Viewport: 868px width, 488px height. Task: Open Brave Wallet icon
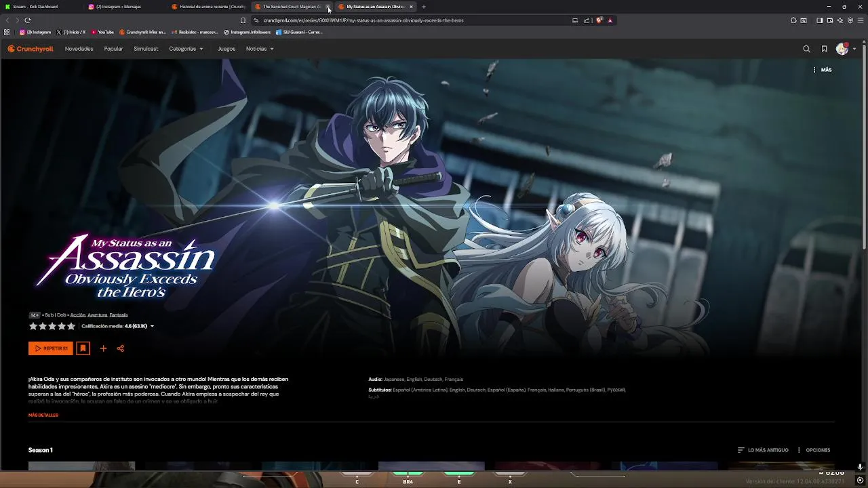tap(830, 20)
